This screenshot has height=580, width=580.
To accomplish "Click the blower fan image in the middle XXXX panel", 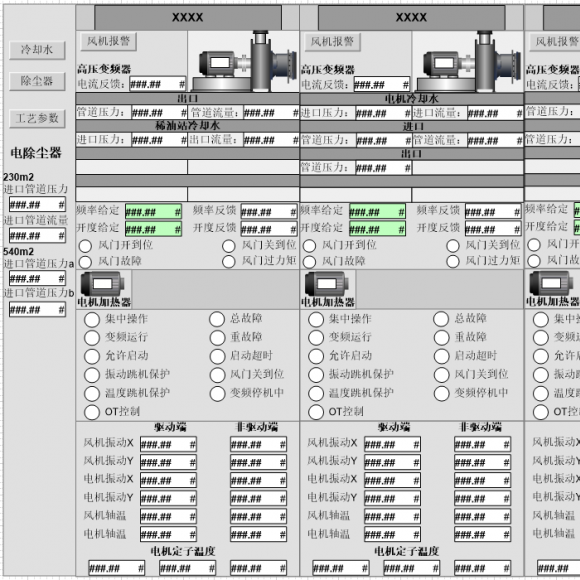I will (468, 61).
